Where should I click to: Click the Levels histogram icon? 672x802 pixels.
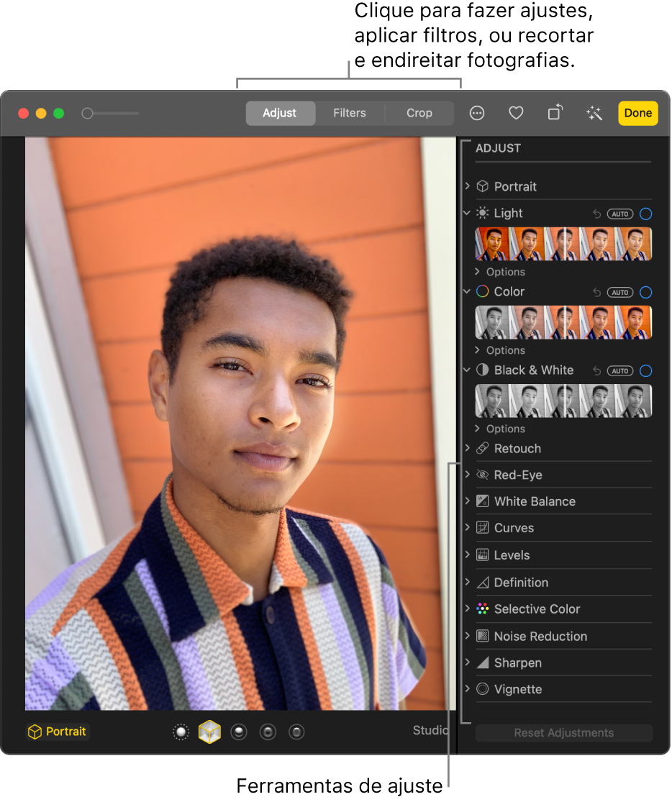[482, 555]
